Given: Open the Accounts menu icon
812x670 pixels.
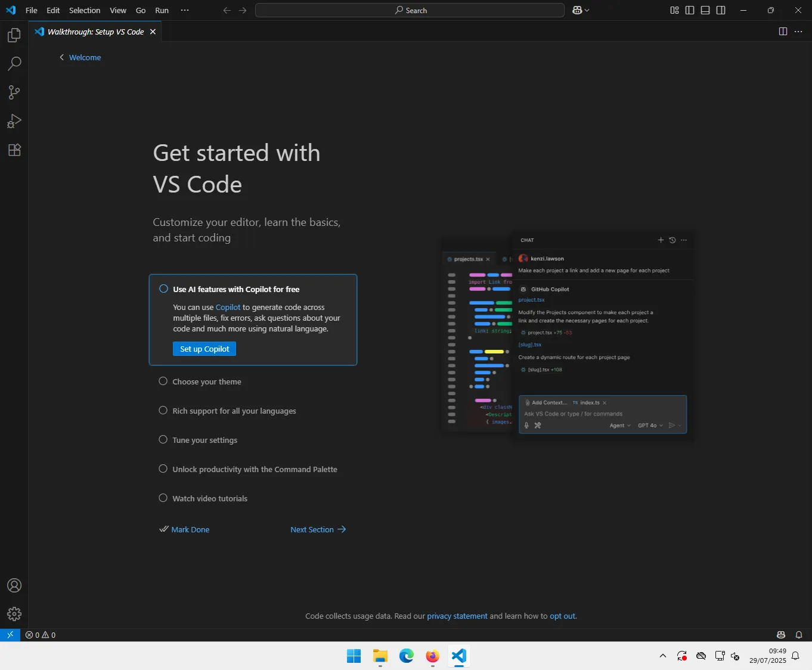Looking at the screenshot, I should point(14,585).
